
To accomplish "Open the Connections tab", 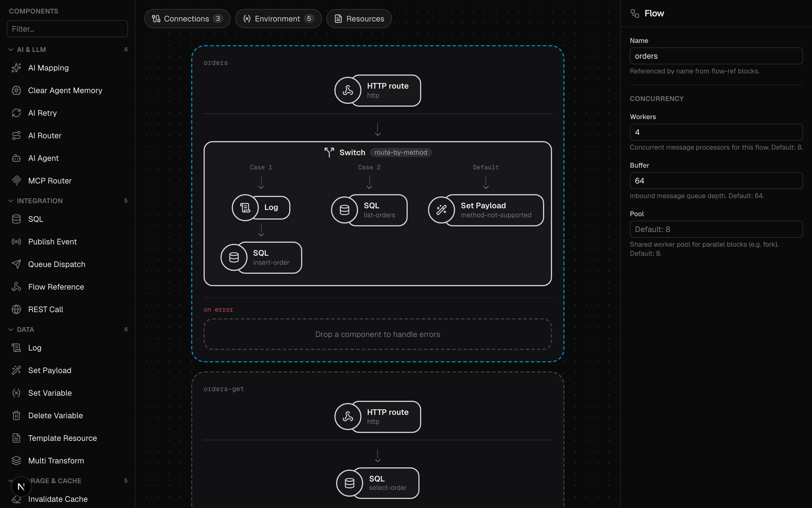I will [187, 18].
